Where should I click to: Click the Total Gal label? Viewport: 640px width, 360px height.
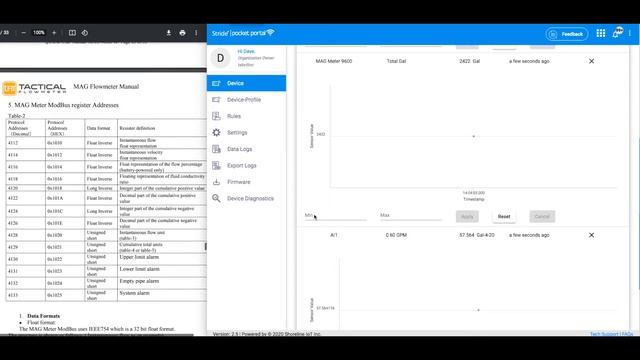coord(396,61)
